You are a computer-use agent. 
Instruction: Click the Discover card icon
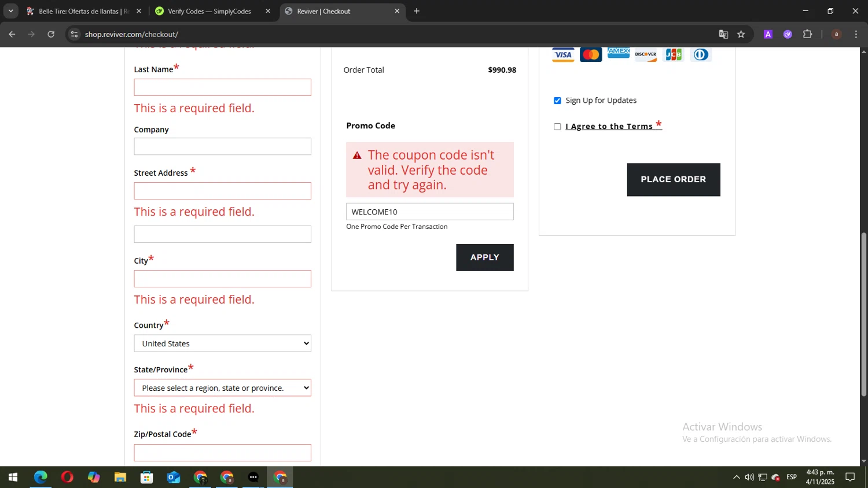tap(646, 55)
